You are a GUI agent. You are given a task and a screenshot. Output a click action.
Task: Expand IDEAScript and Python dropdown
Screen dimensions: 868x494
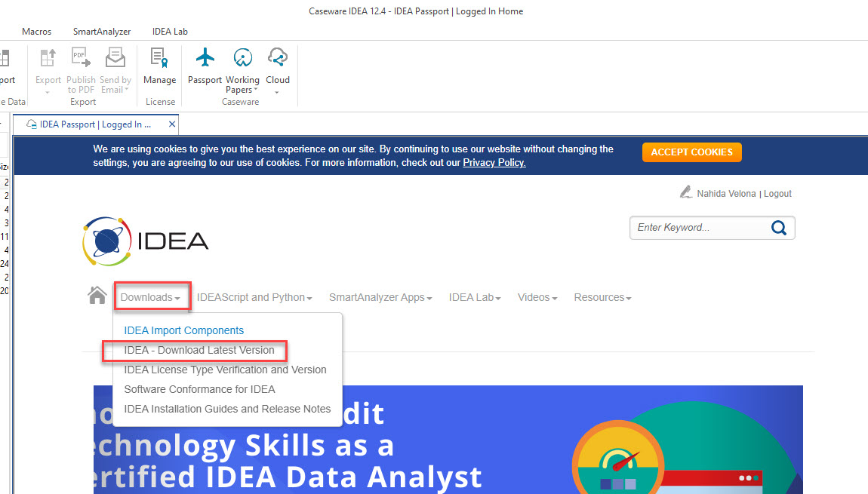coord(254,297)
